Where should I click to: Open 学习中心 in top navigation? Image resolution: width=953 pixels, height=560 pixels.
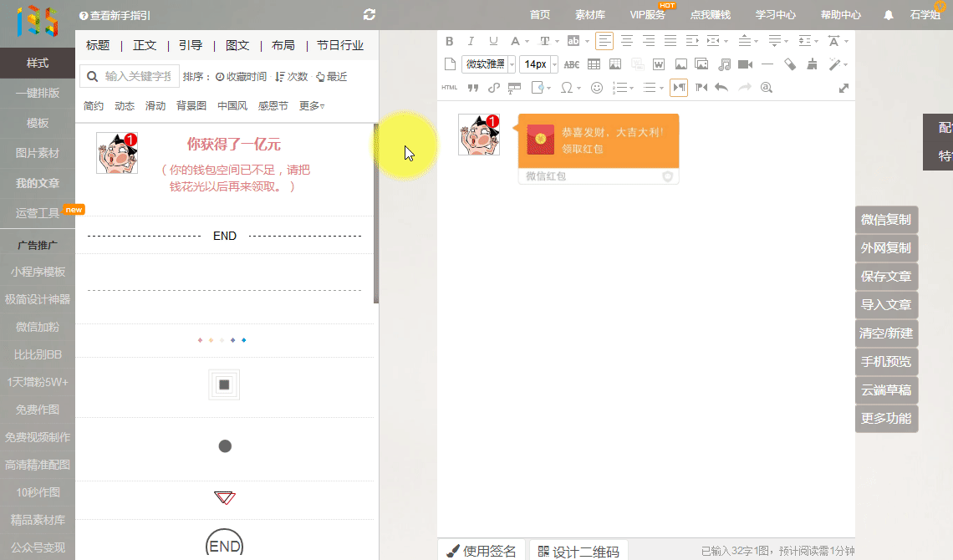(x=776, y=15)
